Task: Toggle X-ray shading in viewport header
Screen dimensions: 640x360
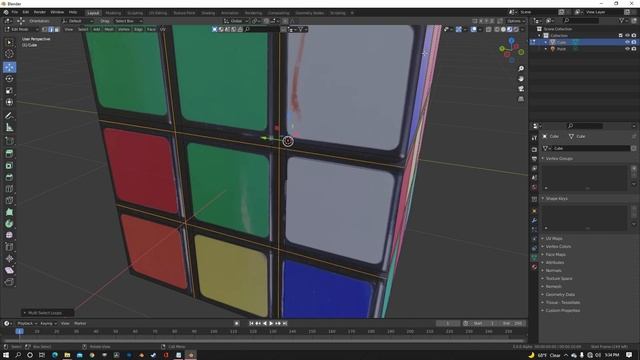Action: [x=489, y=29]
